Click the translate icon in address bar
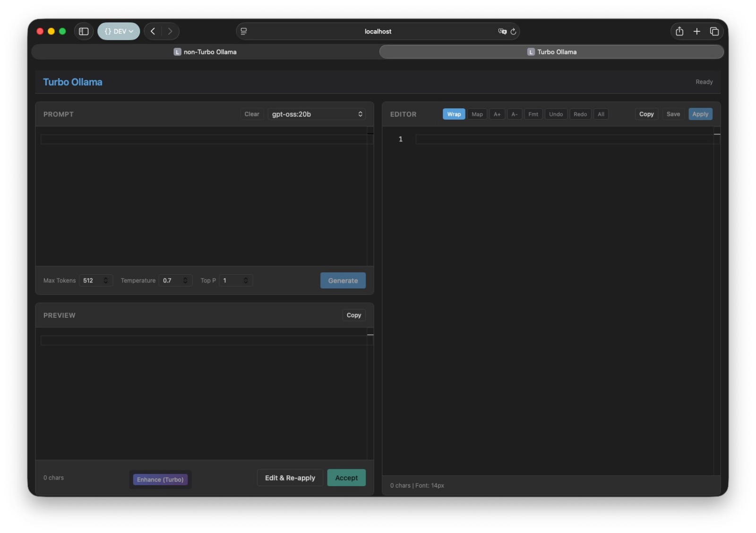This screenshot has height=533, width=756. click(x=502, y=31)
